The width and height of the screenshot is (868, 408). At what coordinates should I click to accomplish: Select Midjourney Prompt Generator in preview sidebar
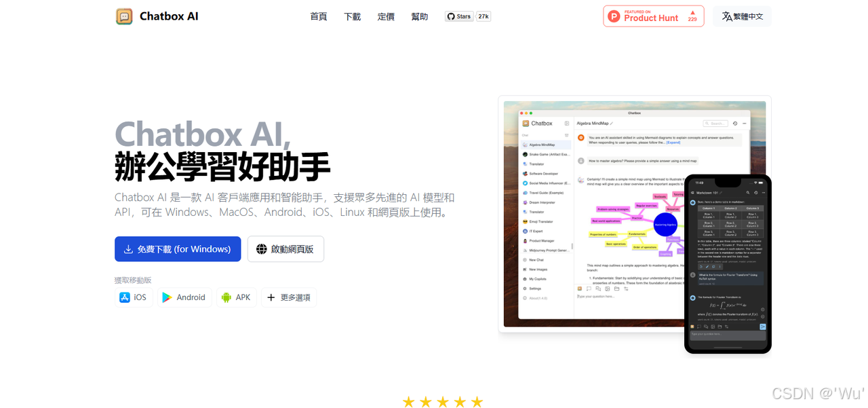pyautogui.click(x=546, y=250)
